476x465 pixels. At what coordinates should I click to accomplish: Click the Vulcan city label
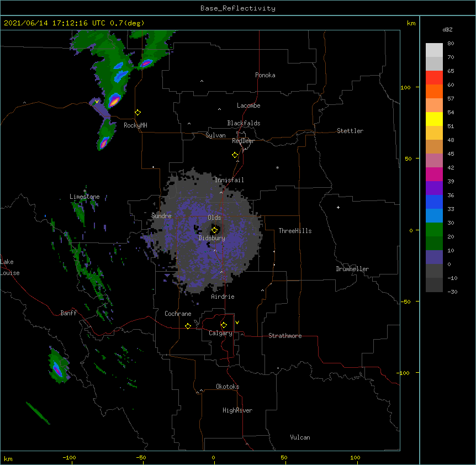300,437
